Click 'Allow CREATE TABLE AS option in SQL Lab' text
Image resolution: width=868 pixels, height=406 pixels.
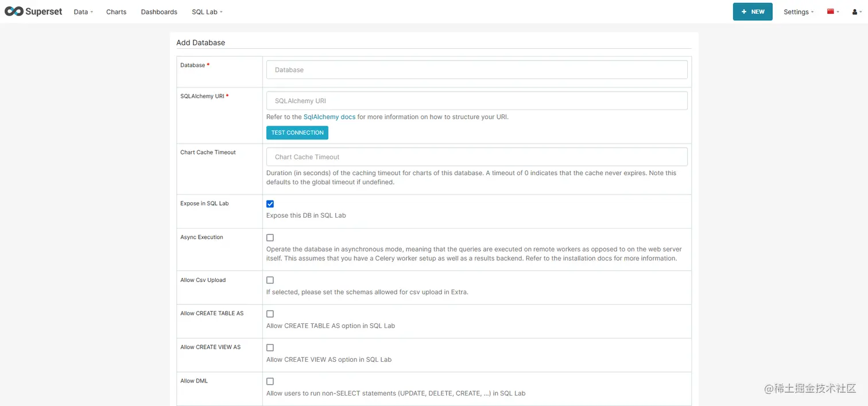pyautogui.click(x=331, y=326)
